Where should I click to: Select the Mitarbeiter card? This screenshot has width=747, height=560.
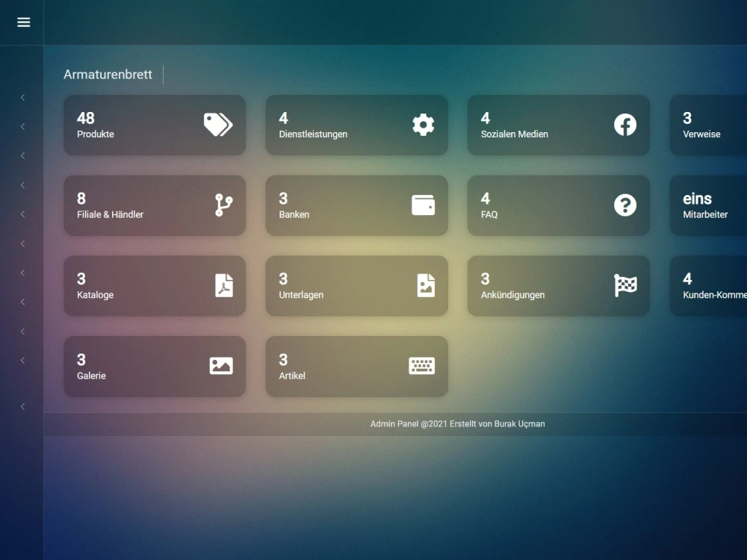tap(708, 205)
